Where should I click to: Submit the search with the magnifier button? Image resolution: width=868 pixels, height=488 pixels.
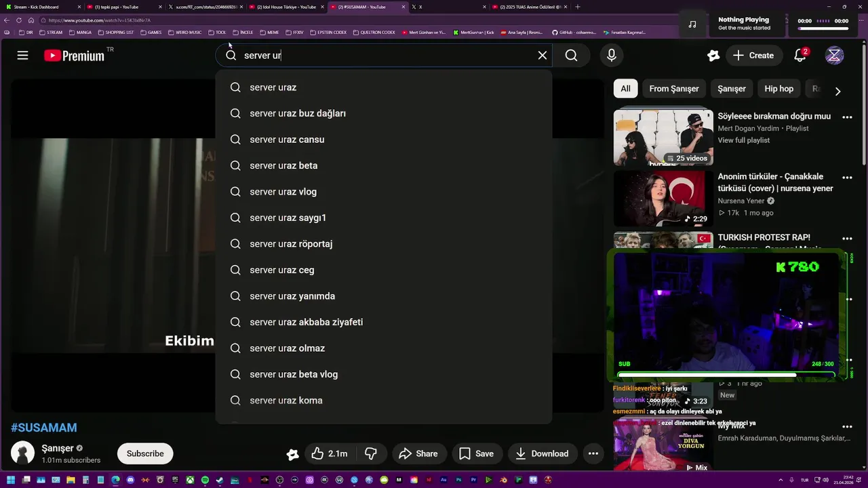tap(572, 56)
